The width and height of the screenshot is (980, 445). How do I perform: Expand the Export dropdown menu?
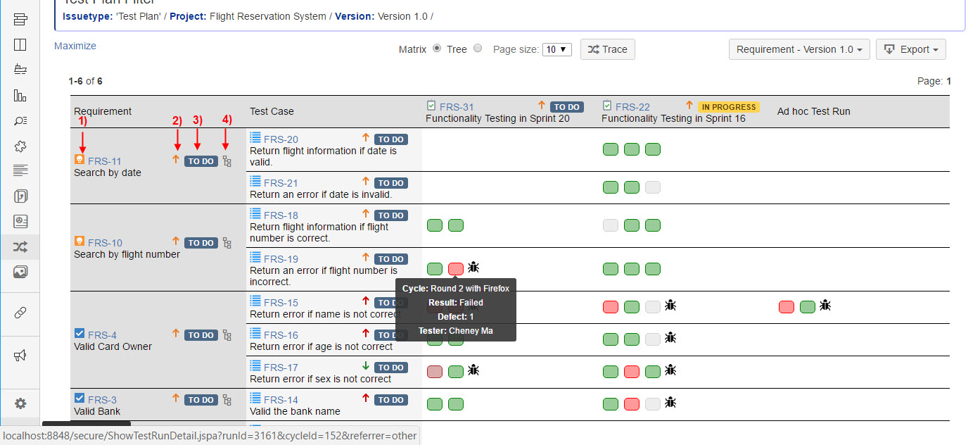(x=910, y=49)
